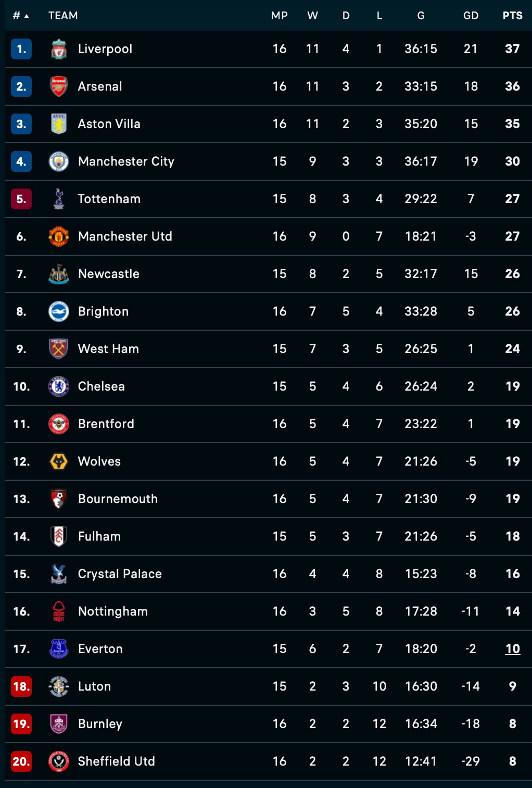Click the Manchester City crest icon
The height and width of the screenshot is (788, 532).
(59, 161)
